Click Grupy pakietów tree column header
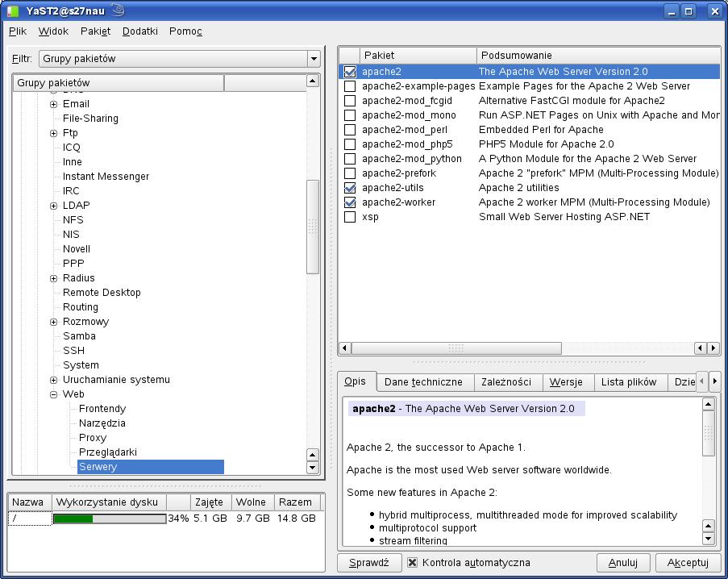Viewport: 728px width, 579px height. pos(119,82)
